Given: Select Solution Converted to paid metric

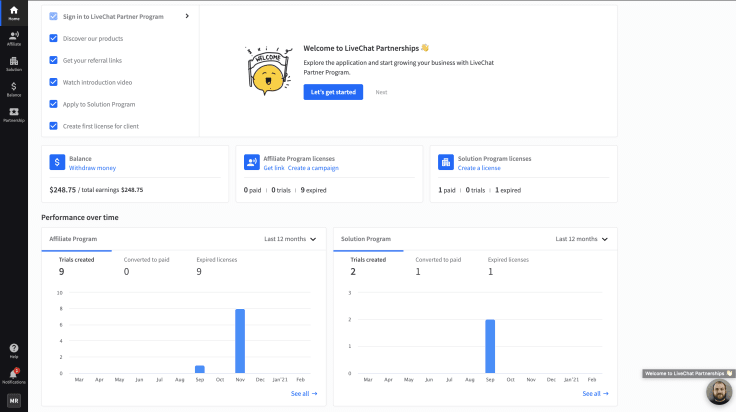Looking at the screenshot, I should pos(438,266).
